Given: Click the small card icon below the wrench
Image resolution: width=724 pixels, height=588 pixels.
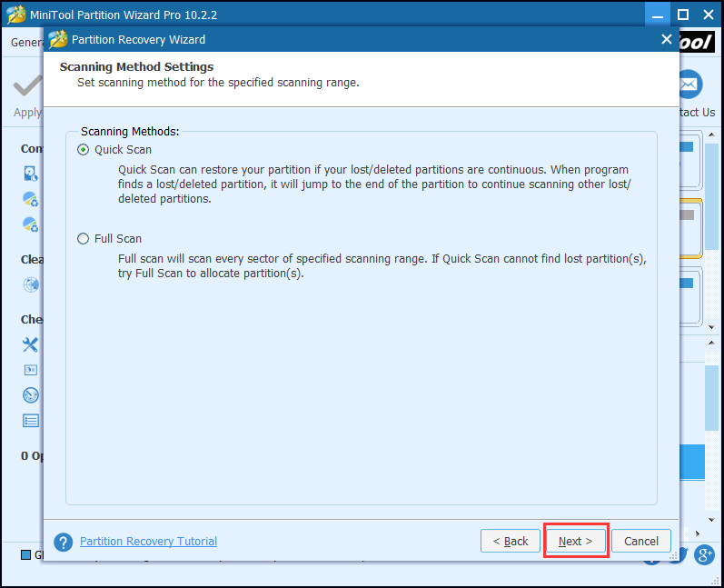Looking at the screenshot, I should 31,370.
